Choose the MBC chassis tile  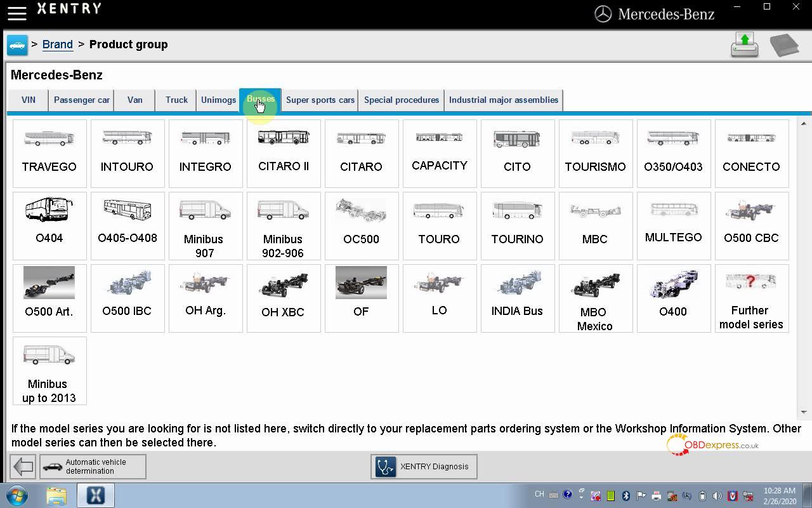596,226
